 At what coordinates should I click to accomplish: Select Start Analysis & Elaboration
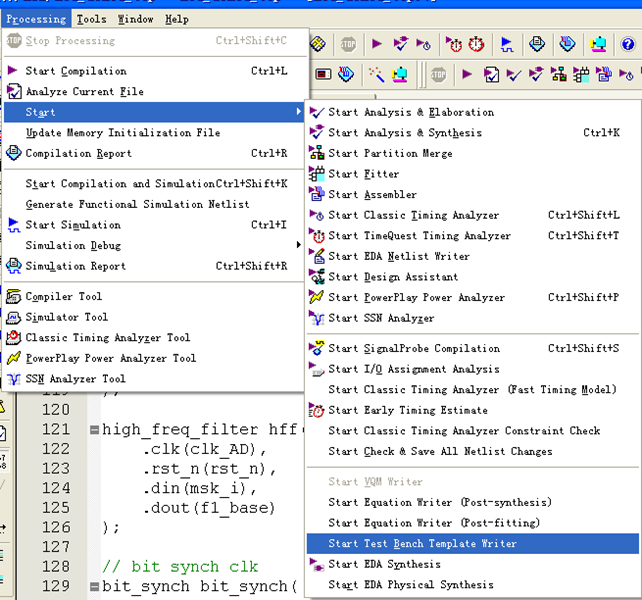point(473,112)
